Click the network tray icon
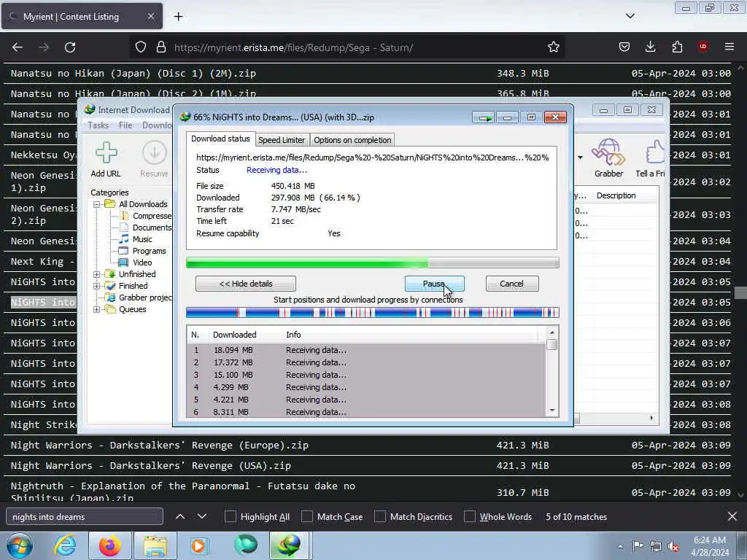Image resolution: width=747 pixels, height=560 pixels. [656, 546]
